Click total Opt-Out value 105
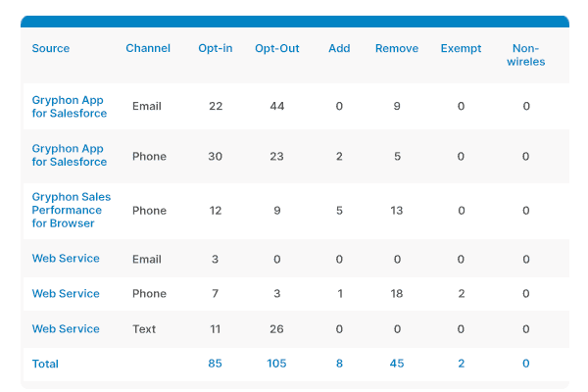This screenshot has width=588, height=392. pos(276,364)
